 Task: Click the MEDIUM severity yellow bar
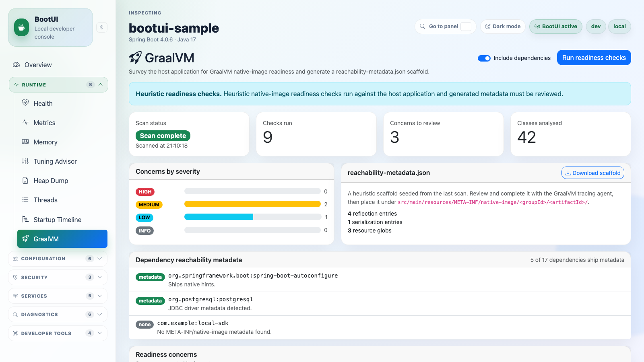point(252,204)
